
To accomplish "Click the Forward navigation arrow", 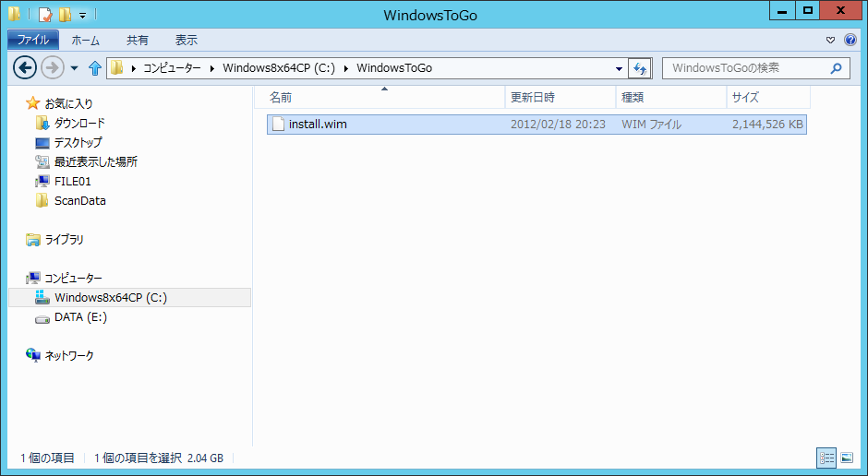I will click(54, 68).
